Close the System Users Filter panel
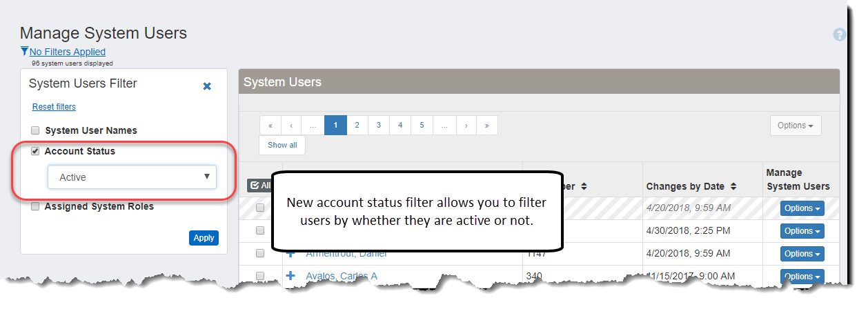This screenshot has height=309, width=868. point(207,86)
